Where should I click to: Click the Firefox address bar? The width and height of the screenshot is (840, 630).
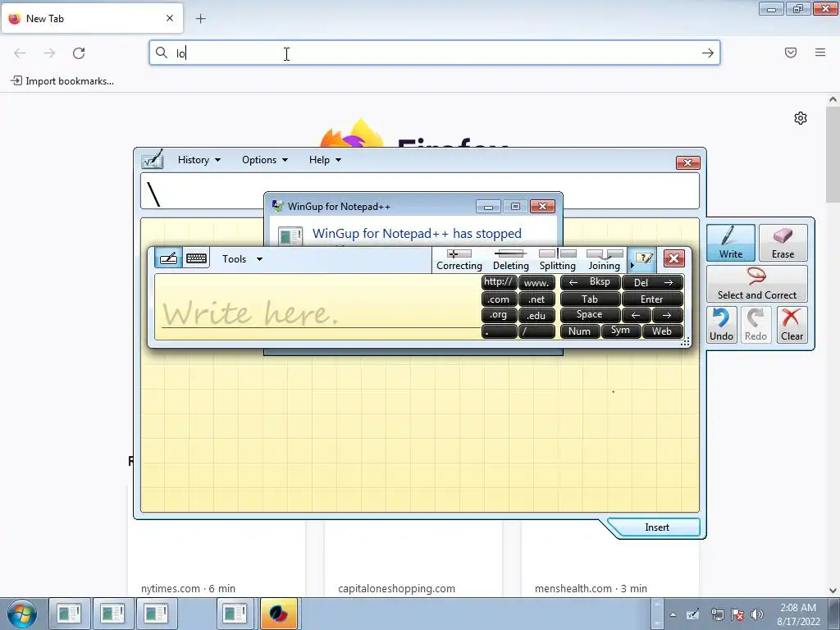click(x=435, y=53)
